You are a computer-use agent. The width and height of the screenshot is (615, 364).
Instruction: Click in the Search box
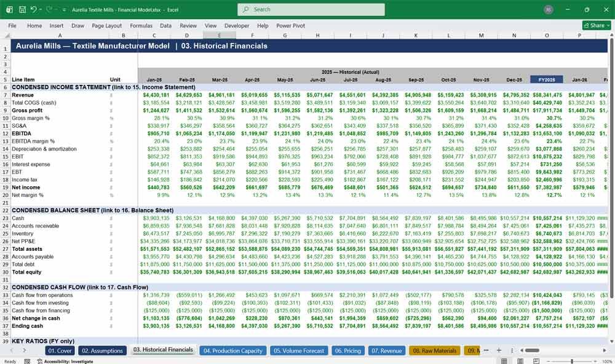(311, 9)
